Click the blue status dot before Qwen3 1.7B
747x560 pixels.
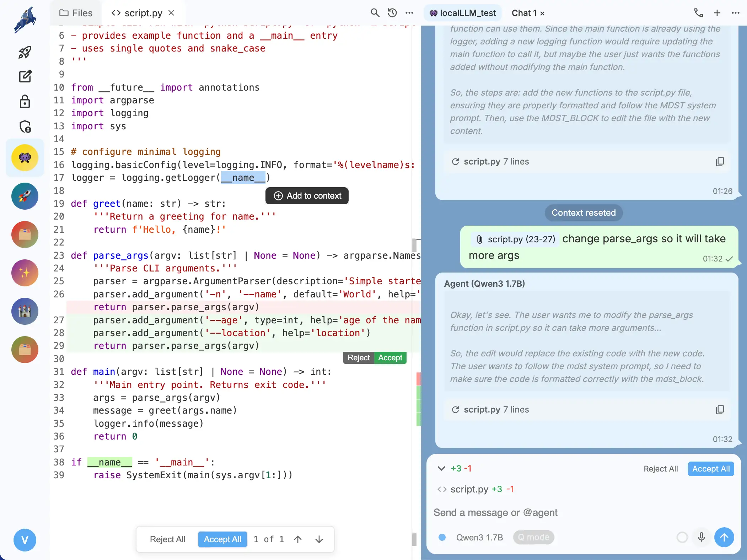click(442, 537)
